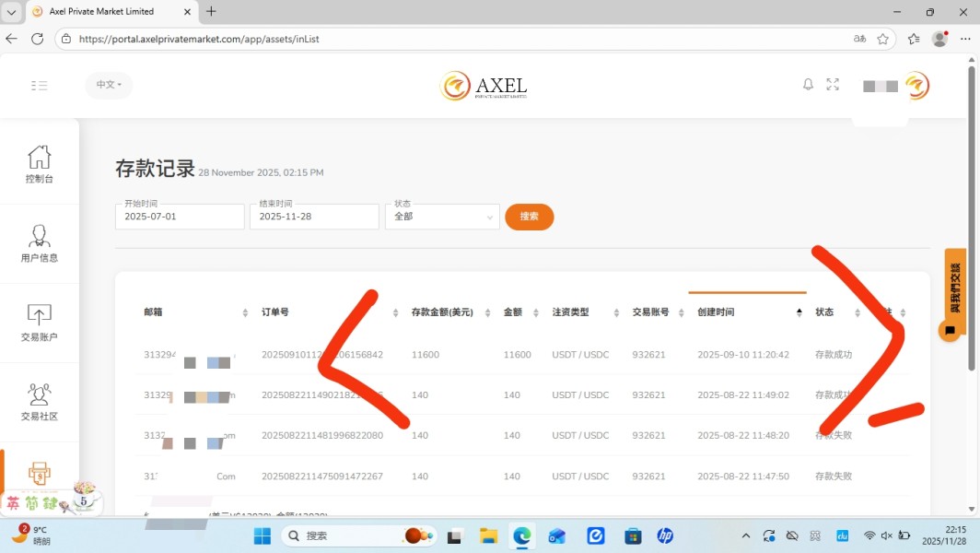The width and height of the screenshot is (980, 553).
Task: Select the Axel Private Market browser tab
Action: pyautogui.click(x=106, y=12)
